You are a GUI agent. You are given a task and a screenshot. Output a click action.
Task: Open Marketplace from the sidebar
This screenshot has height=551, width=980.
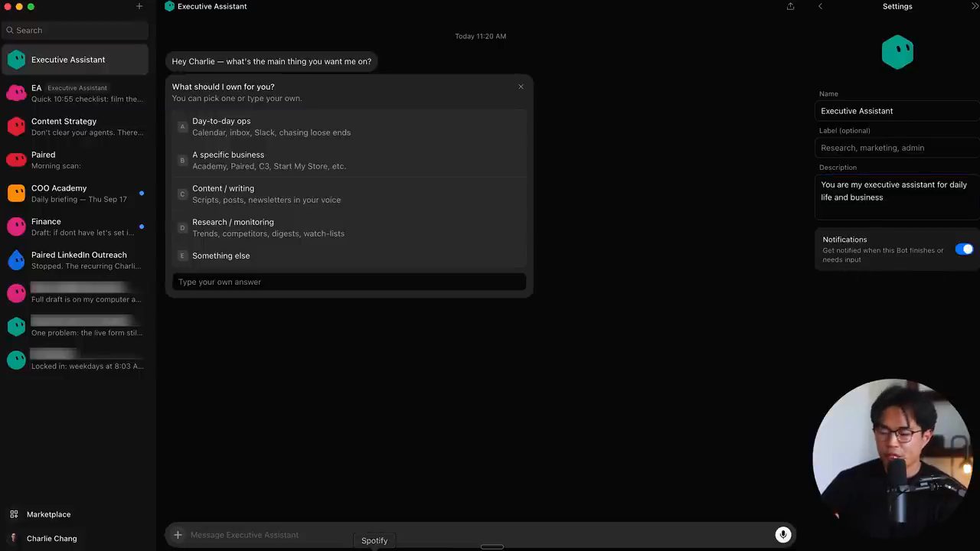click(48, 514)
